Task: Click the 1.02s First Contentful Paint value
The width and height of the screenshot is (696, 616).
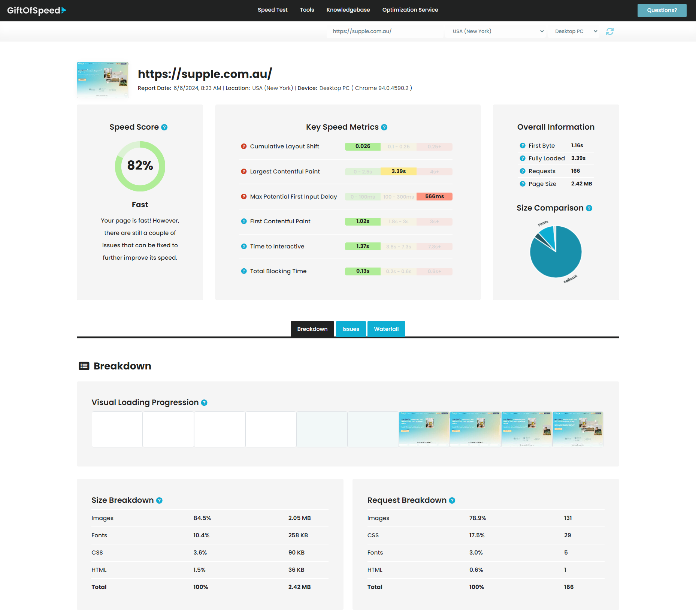Action: 363,221
